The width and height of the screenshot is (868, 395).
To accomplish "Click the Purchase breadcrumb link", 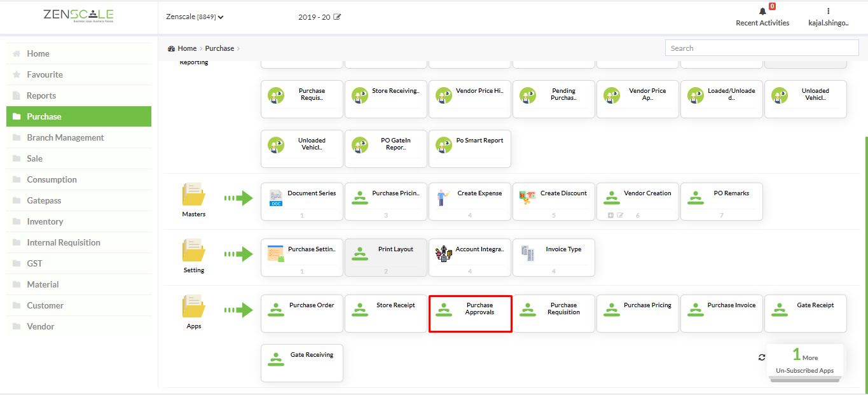I will (219, 48).
